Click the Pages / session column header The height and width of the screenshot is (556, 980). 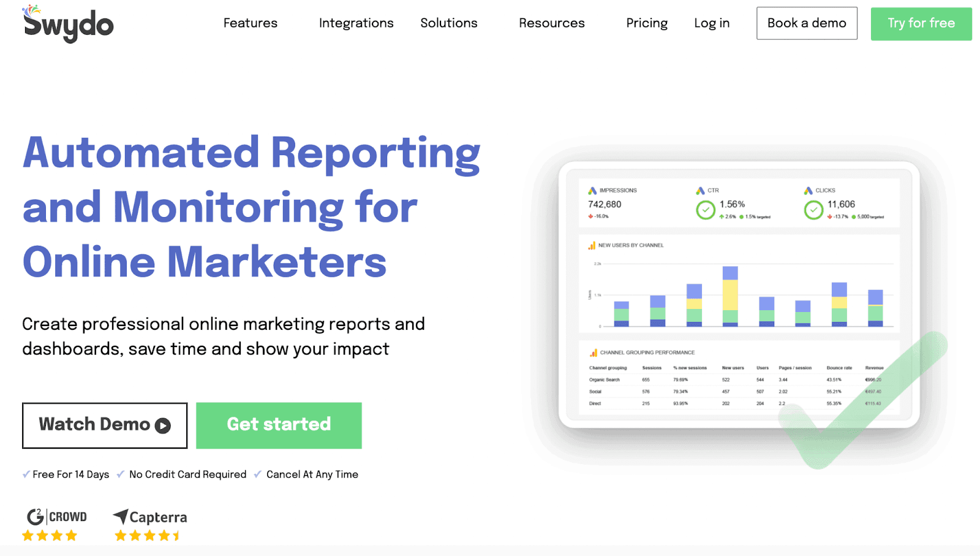coord(795,368)
